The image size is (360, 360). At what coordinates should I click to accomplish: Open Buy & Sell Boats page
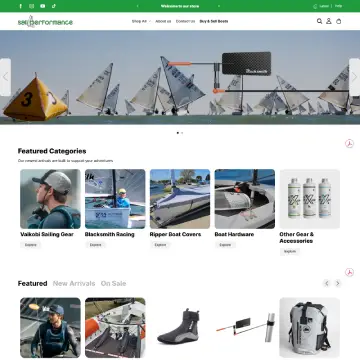pos(214,21)
